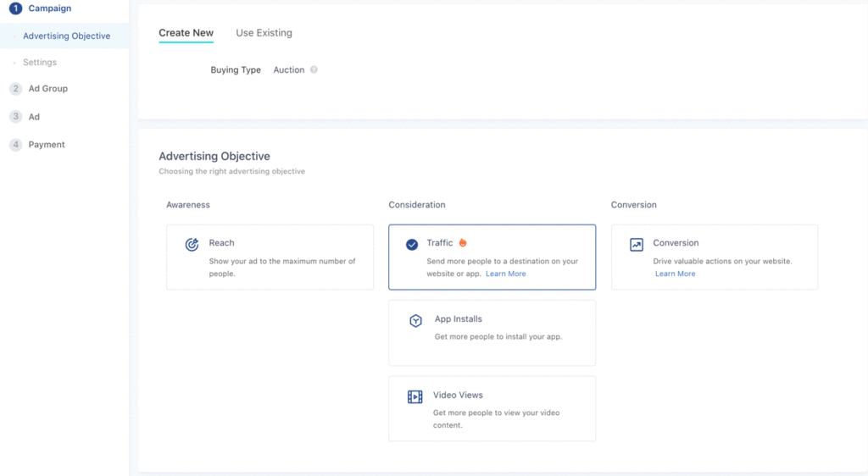Choose the Conversion objective card
This screenshot has height=476, width=868.
coord(714,257)
